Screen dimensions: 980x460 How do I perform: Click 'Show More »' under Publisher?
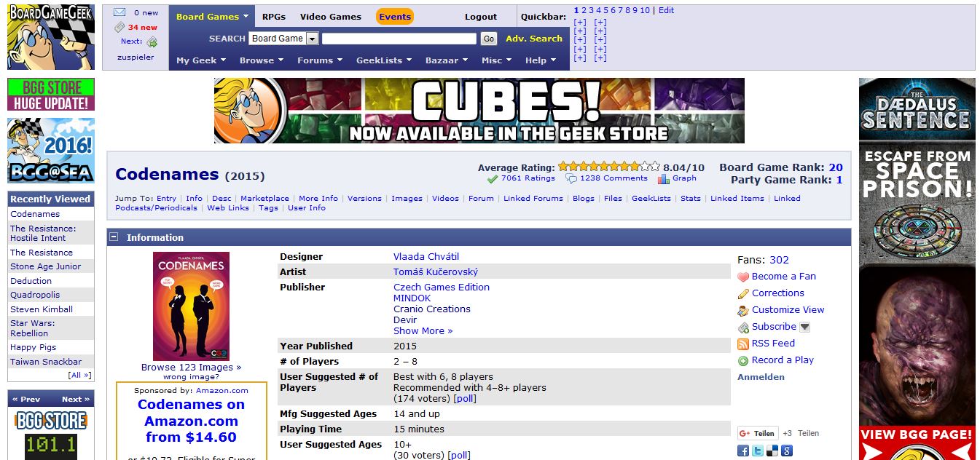(423, 331)
